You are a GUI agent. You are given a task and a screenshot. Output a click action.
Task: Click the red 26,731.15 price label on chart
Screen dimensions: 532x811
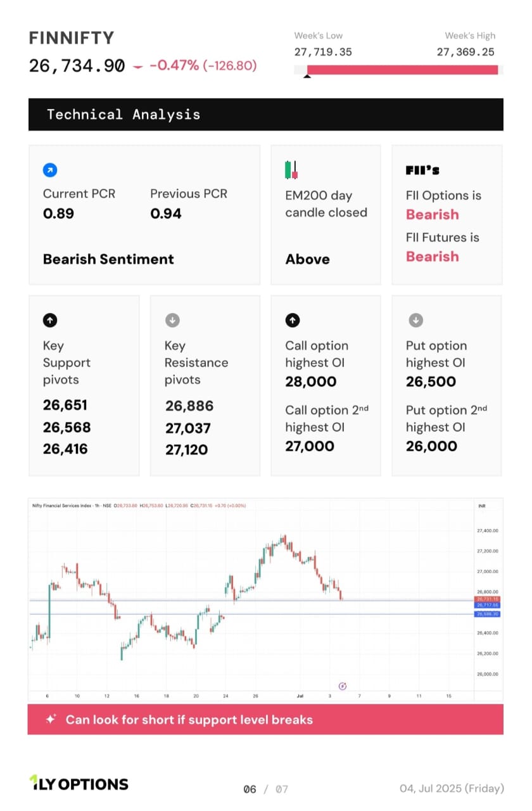coord(487,599)
